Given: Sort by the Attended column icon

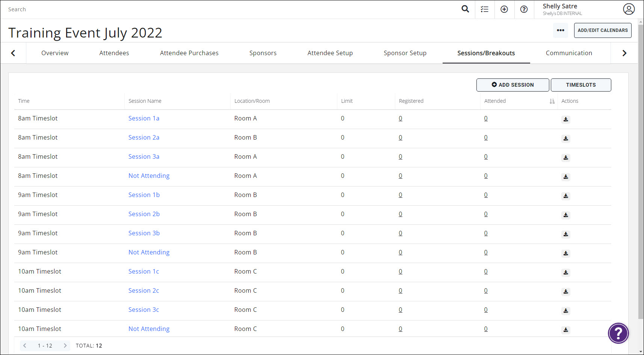Looking at the screenshot, I should (552, 101).
